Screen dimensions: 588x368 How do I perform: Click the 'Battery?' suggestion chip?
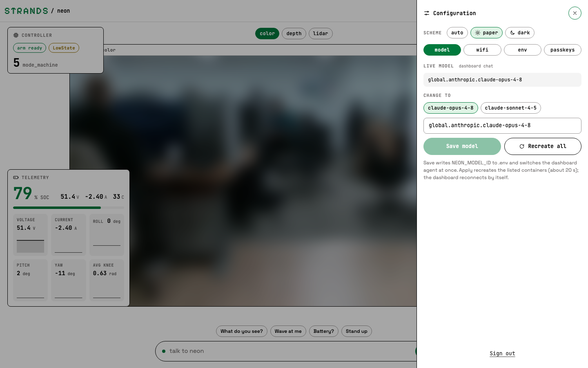324,331
